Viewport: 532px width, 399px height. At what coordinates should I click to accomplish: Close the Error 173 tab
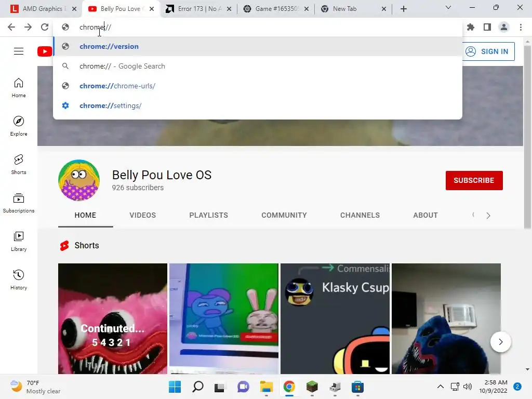pyautogui.click(x=229, y=9)
